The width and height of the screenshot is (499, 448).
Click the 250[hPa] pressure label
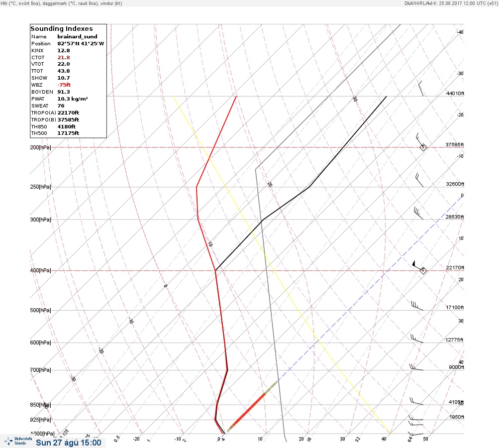[x=40, y=187]
